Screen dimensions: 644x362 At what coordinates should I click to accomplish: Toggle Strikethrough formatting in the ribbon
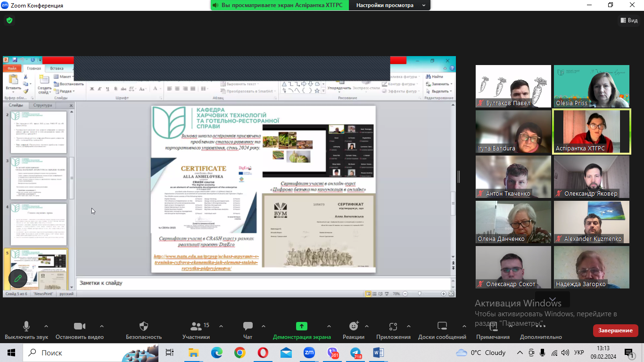[x=124, y=89]
